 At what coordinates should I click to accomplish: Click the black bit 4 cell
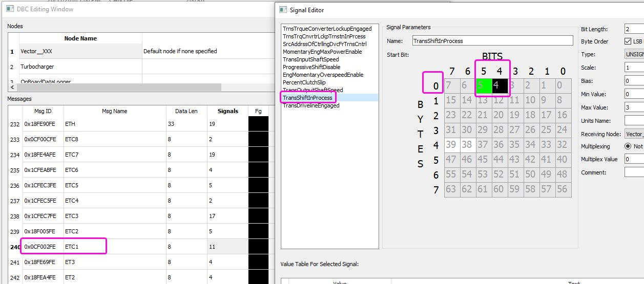499,86
